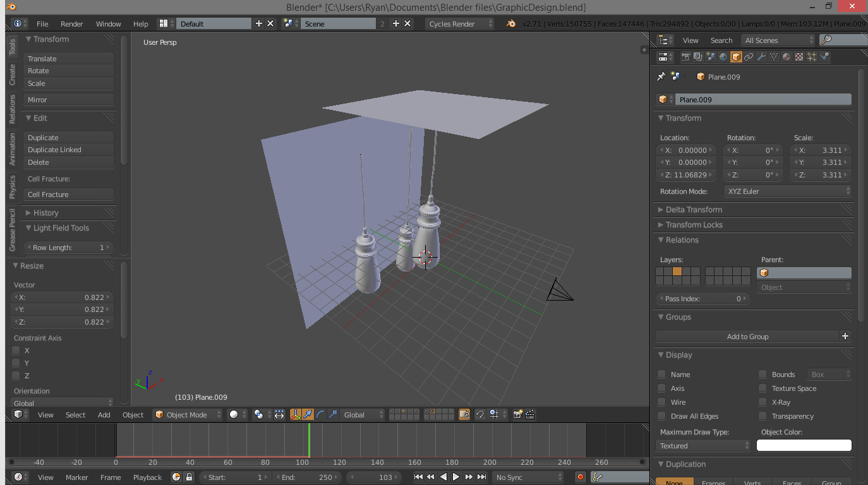Open the Maximum Draw Type Textured dropdown
This screenshot has height=485, width=868.
point(703,445)
